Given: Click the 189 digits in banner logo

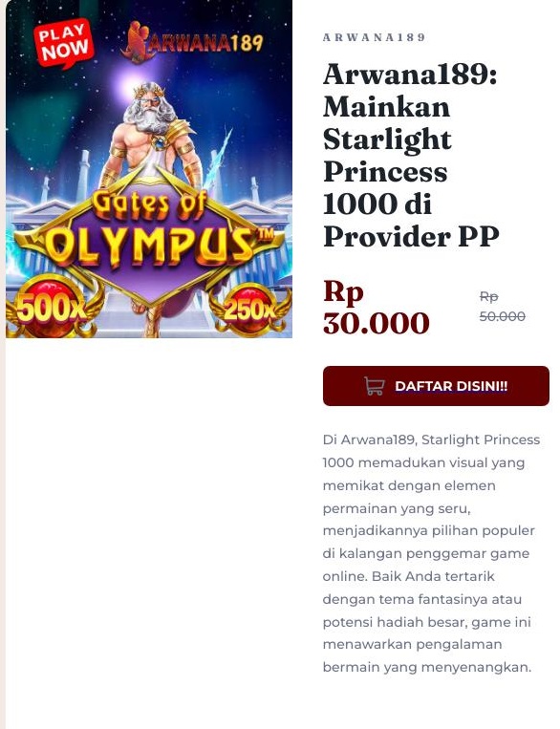Looking at the screenshot, I should click(x=247, y=43).
